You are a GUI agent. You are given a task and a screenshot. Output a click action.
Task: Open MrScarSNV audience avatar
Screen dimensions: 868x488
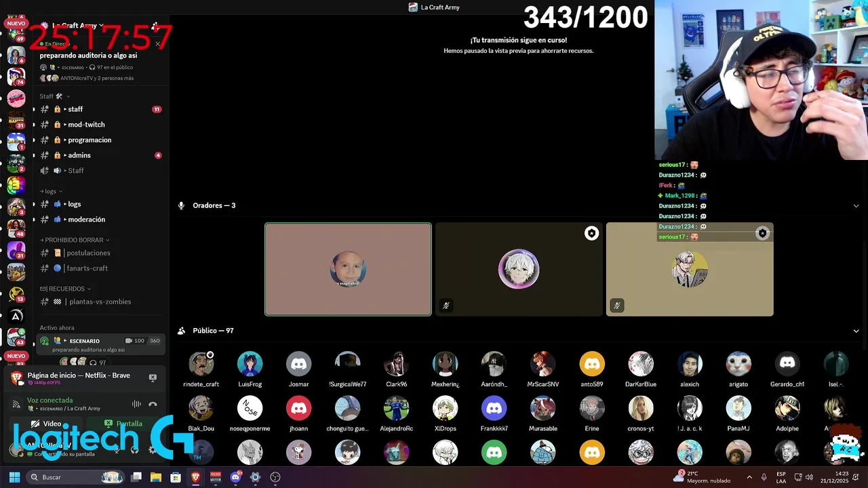[542, 364]
